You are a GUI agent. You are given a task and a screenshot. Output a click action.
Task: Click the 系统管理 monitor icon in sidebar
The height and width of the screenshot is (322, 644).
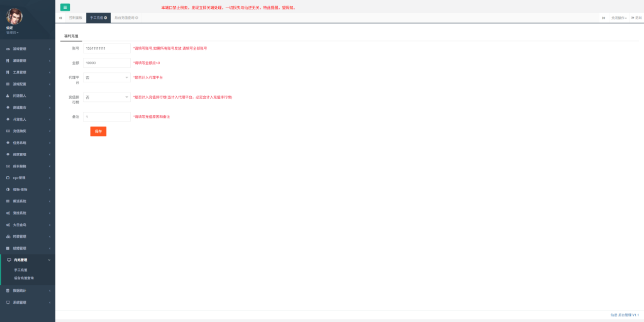pyautogui.click(x=8, y=303)
